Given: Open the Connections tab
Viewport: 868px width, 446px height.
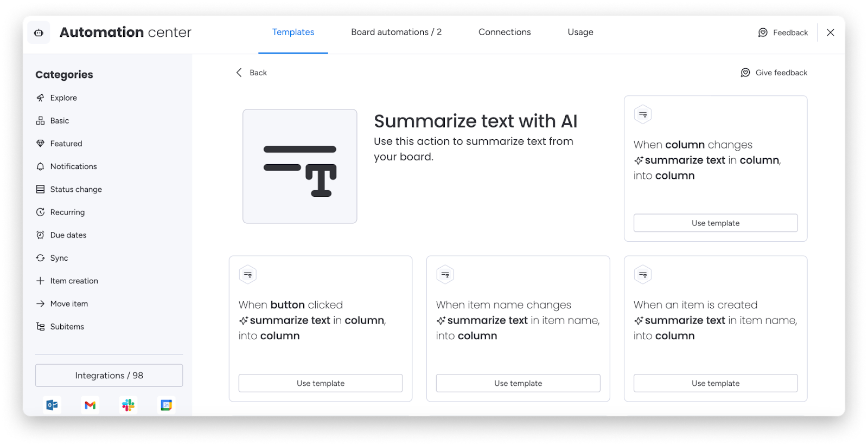Looking at the screenshot, I should pyautogui.click(x=505, y=32).
